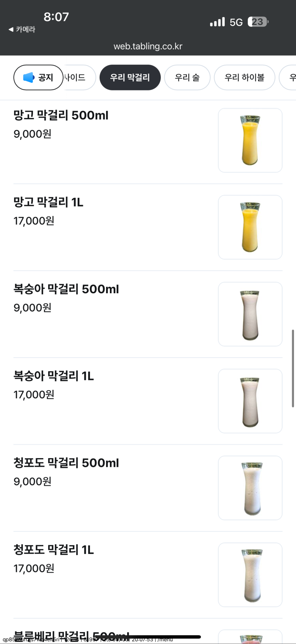View 복숭아 막걸리 500ml bottle thumbnail
Image resolution: width=296 pixels, height=644 pixels.
coord(250,314)
